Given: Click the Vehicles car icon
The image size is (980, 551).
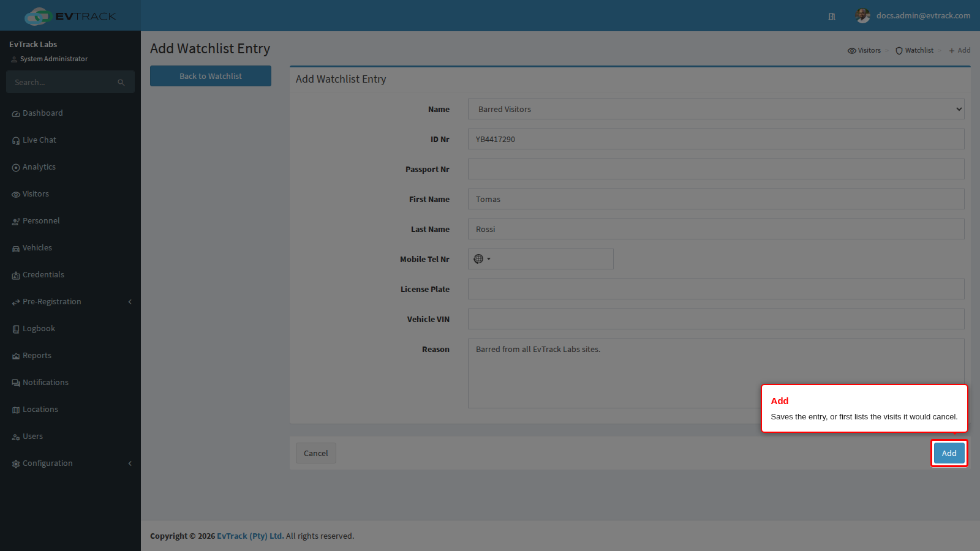Looking at the screenshot, I should click(x=16, y=249).
